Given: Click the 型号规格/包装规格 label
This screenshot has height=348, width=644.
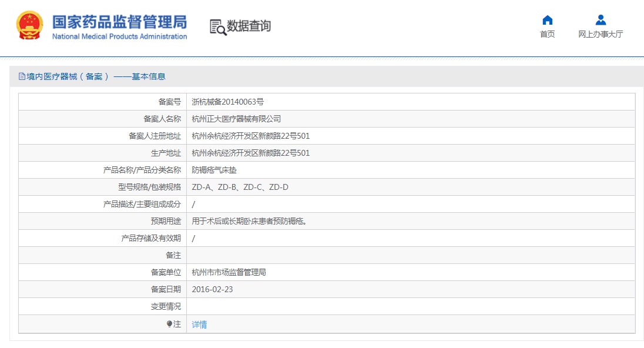Looking at the screenshot, I should click(149, 187).
